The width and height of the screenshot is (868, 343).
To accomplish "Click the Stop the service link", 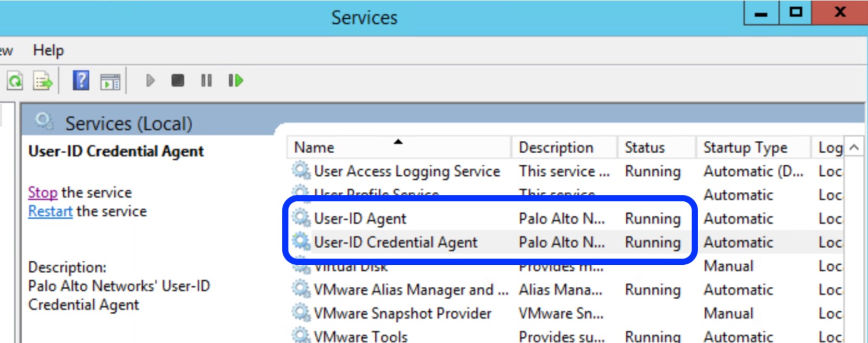I will (42, 192).
